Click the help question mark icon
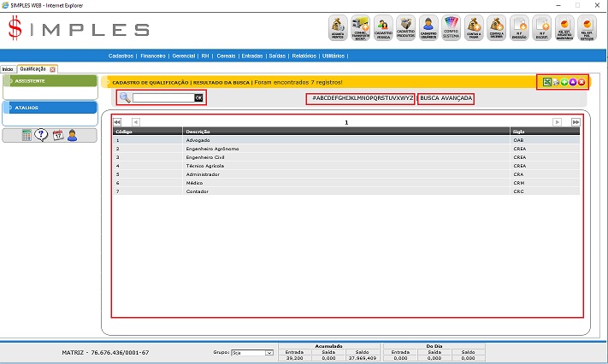This screenshot has width=608, height=364. pyautogui.click(x=41, y=135)
